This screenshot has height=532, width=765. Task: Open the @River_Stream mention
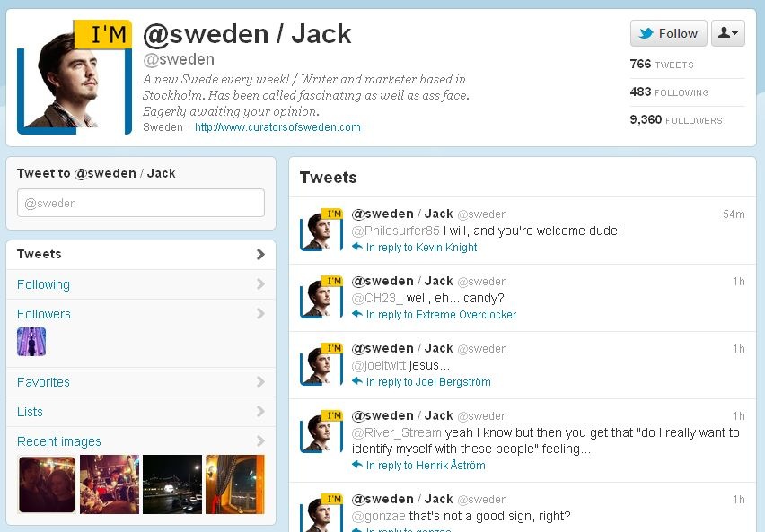397,432
